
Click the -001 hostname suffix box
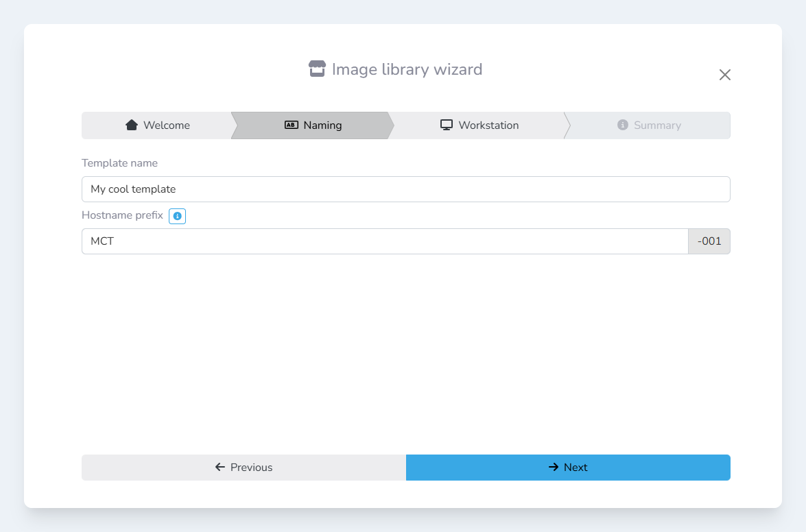pyautogui.click(x=709, y=241)
